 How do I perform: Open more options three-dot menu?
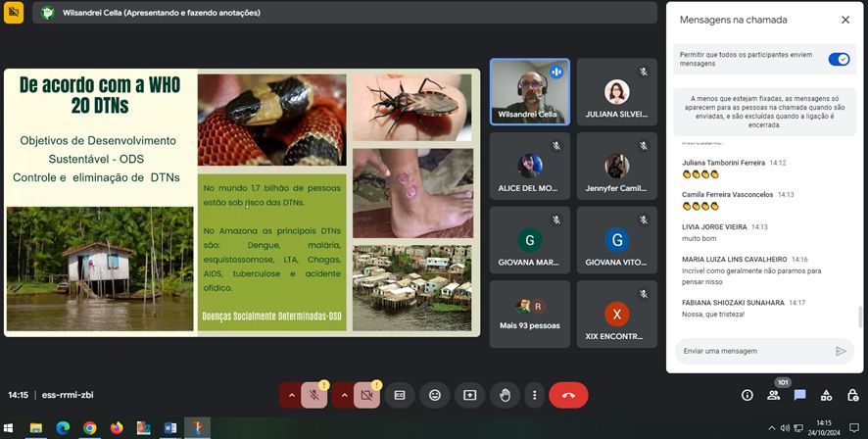click(534, 395)
